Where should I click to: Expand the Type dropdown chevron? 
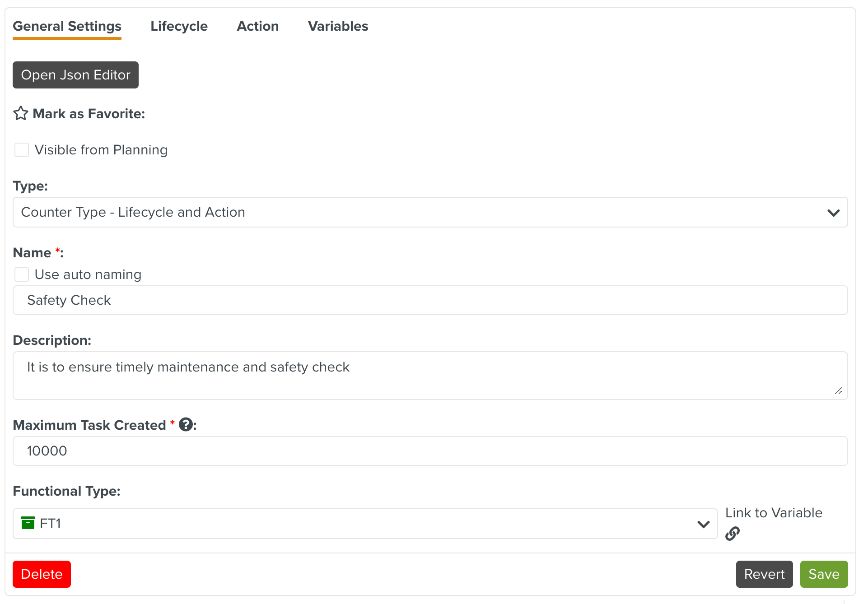pos(833,213)
